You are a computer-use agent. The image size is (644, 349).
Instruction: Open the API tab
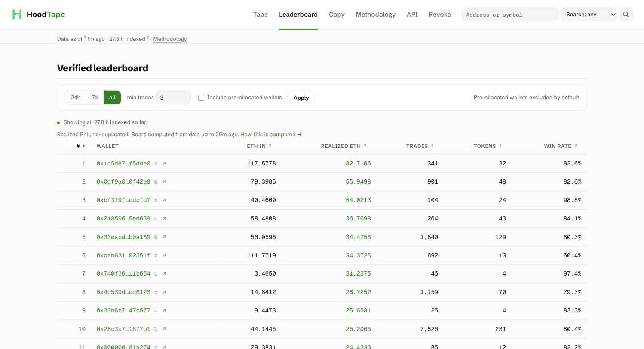[412, 15]
